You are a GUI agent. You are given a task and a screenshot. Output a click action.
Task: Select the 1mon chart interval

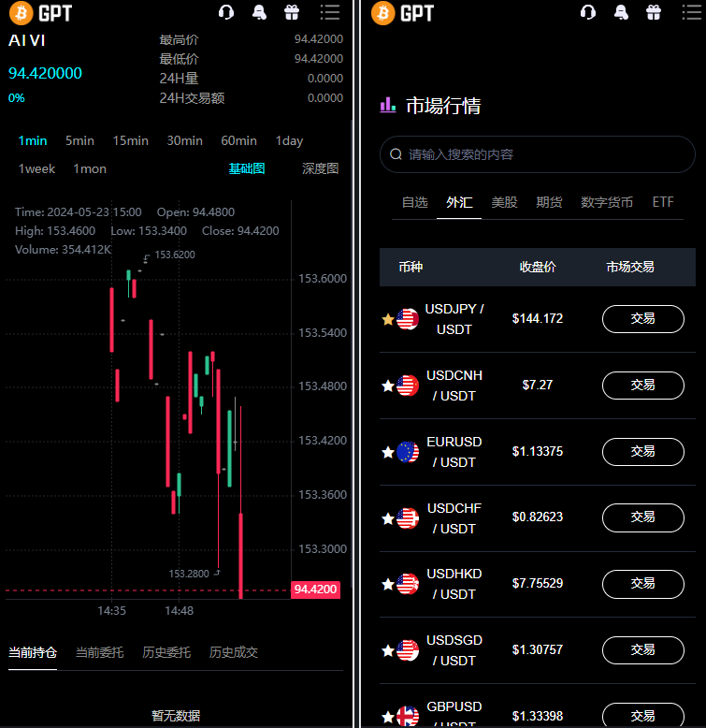point(90,169)
